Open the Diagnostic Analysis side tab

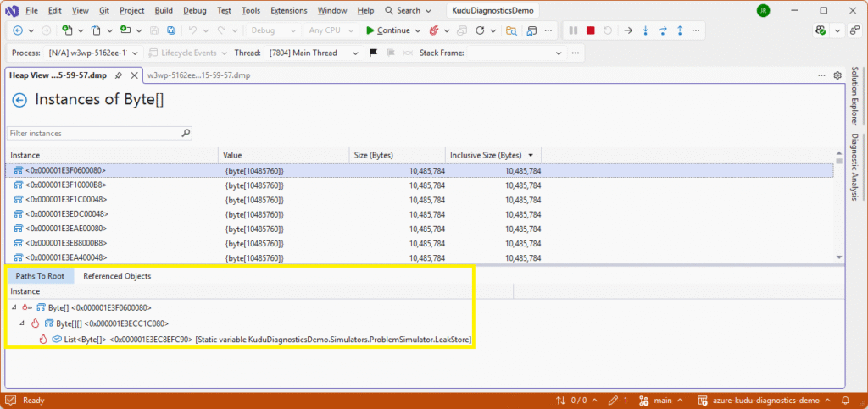point(854,166)
